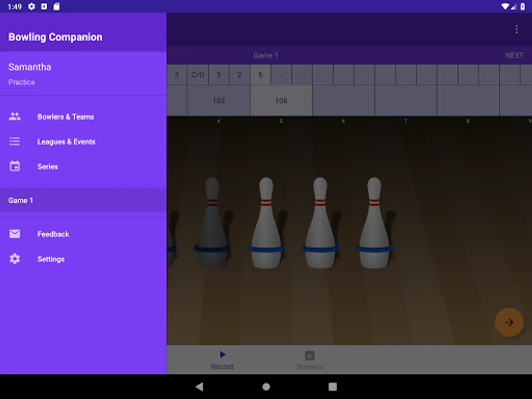Toggle the bowling pin left of the rightmost
Viewport: 532px width, 399px height.
(x=320, y=223)
